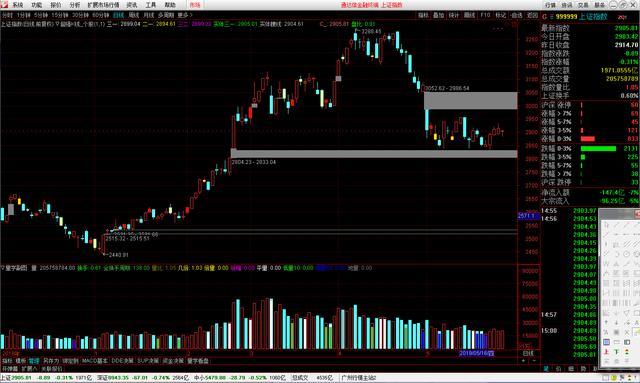The width and height of the screenshot is (640, 383).
Task: Click the 沪深 涨停 statistic row
Action: click(x=590, y=105)
